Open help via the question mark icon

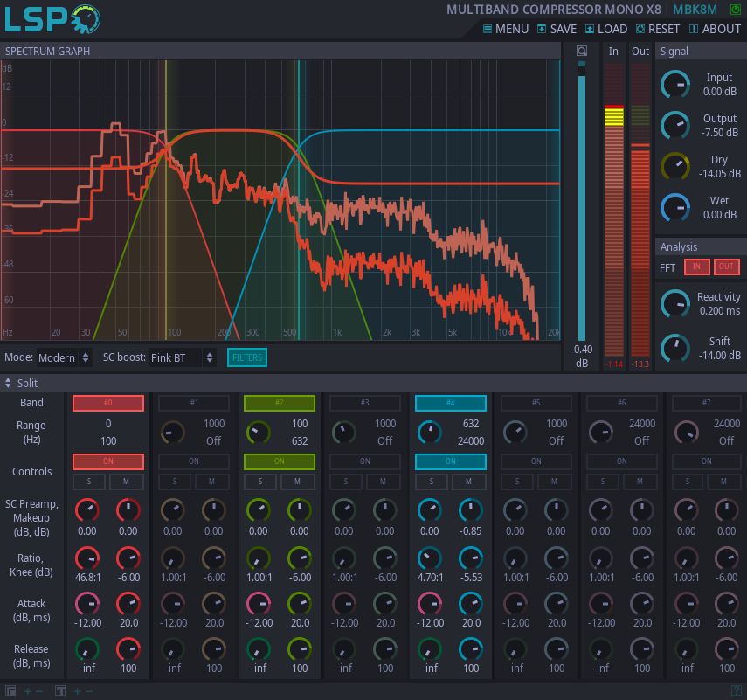pyautogui.click(x=736, y=690)
